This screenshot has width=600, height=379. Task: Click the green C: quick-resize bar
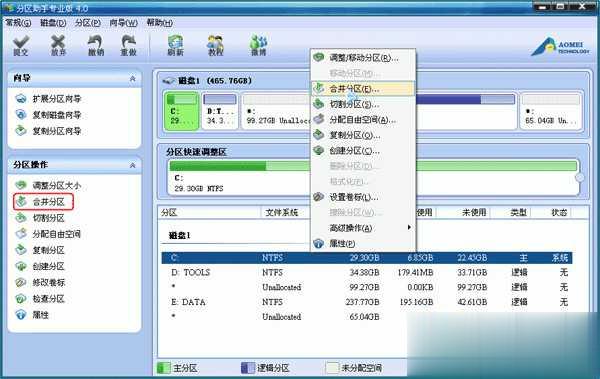pyautogui.click(x=373, y=166)
